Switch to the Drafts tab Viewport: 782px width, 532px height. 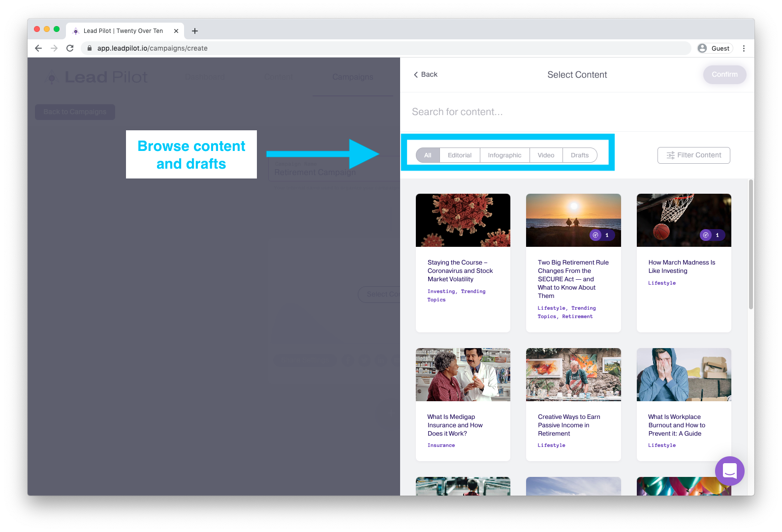coord(580,155)
